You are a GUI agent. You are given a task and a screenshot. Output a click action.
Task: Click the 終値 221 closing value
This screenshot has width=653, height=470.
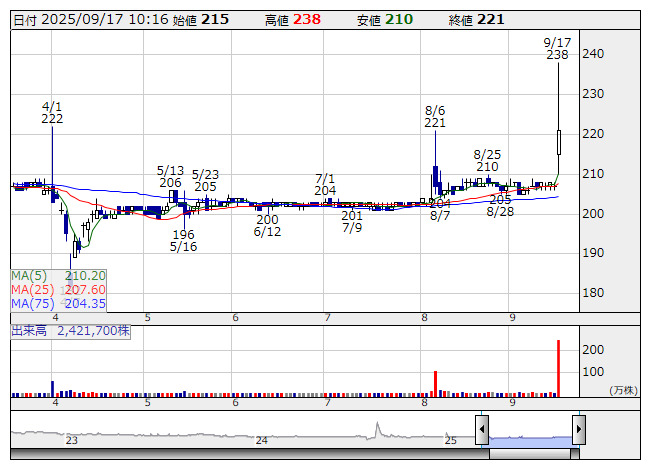point(477,20)
